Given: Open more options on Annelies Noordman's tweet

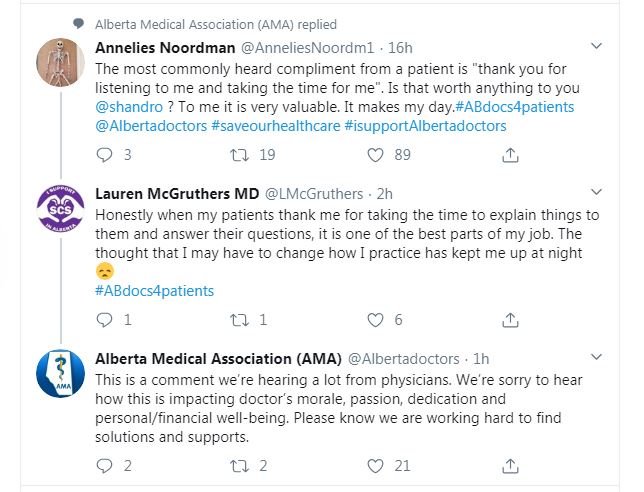Looking at the screenshot, I should 596,47.
